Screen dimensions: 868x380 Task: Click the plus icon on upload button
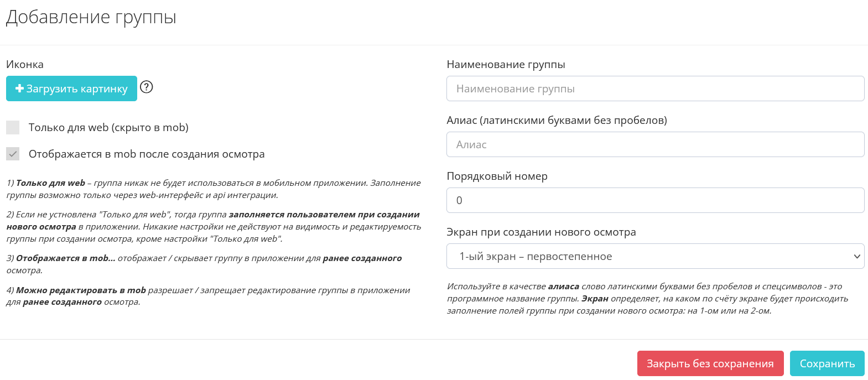coord(19,89)
